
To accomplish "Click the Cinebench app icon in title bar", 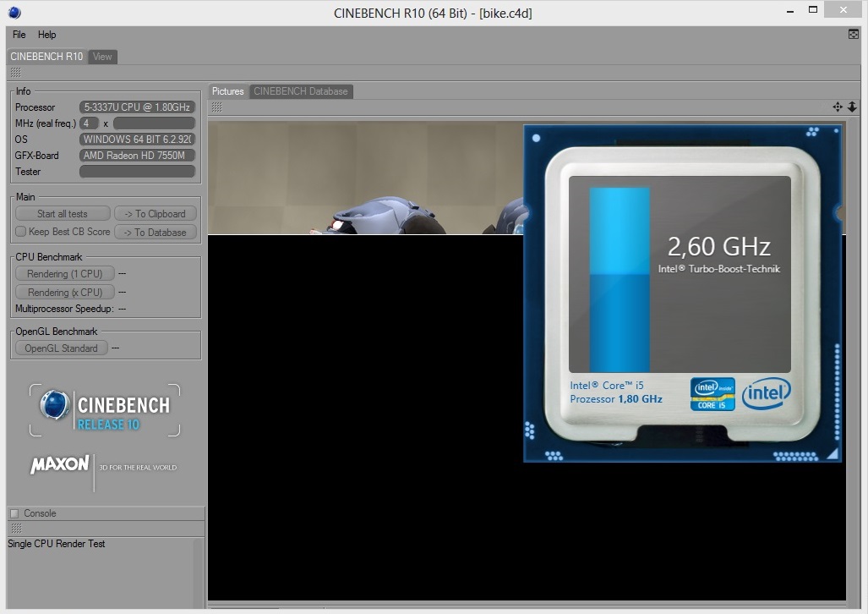I will pos(14,12).
